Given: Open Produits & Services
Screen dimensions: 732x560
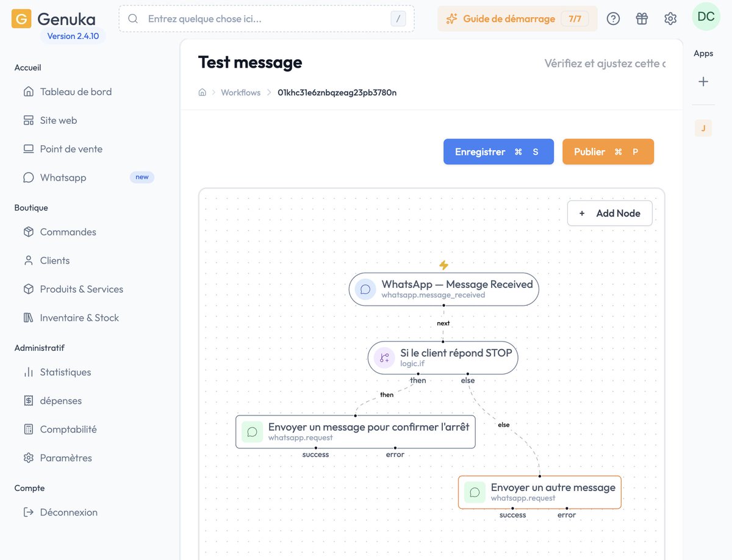Looking at the screenshot, I should pyautogui.click(x=82, y=289).
